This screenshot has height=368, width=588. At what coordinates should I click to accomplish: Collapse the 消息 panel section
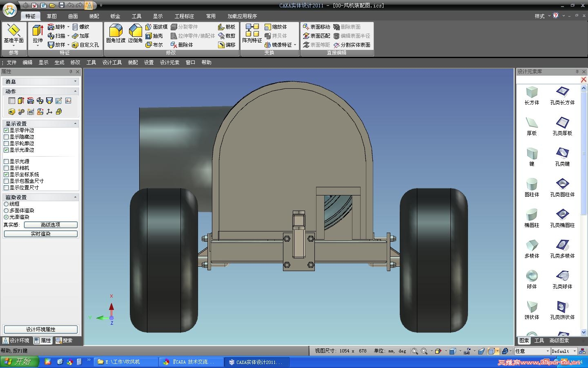point(75,81)
